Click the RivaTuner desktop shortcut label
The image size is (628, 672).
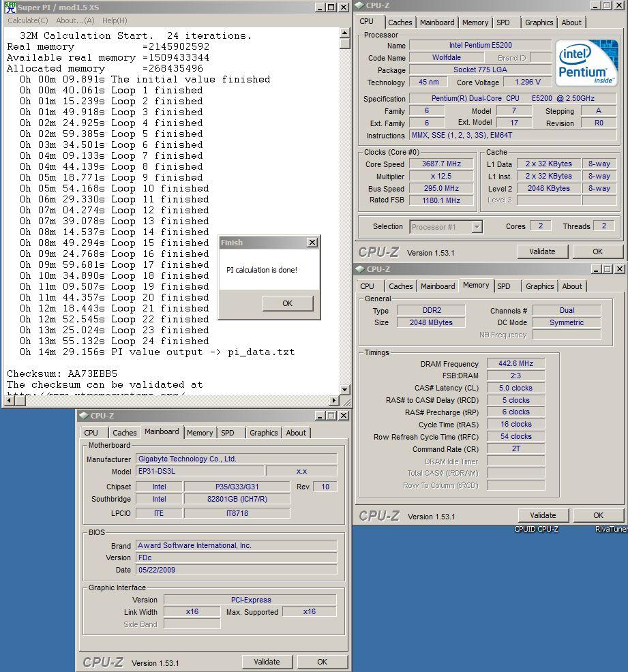[611, 530]
